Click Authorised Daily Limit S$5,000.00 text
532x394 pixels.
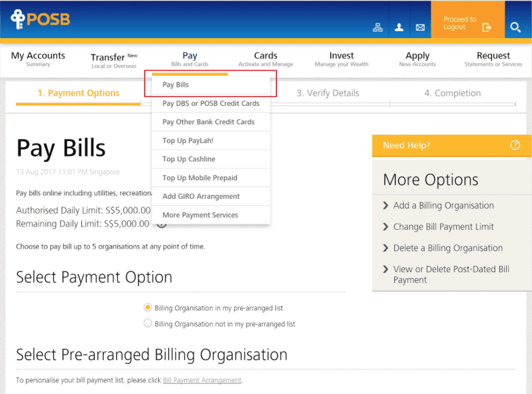pyautogui.click(x=83, y=211)
